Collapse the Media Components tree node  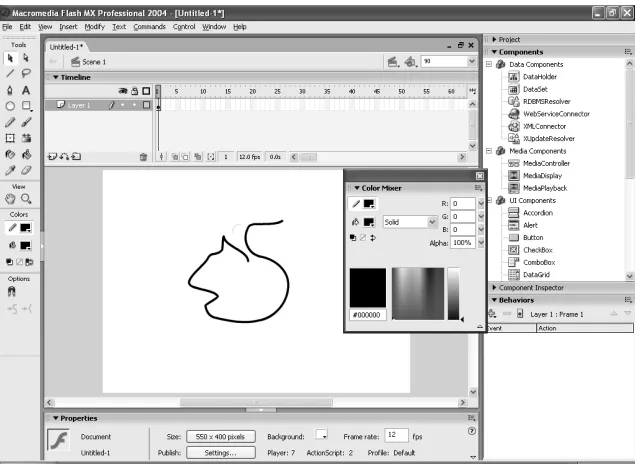point(489,151)
